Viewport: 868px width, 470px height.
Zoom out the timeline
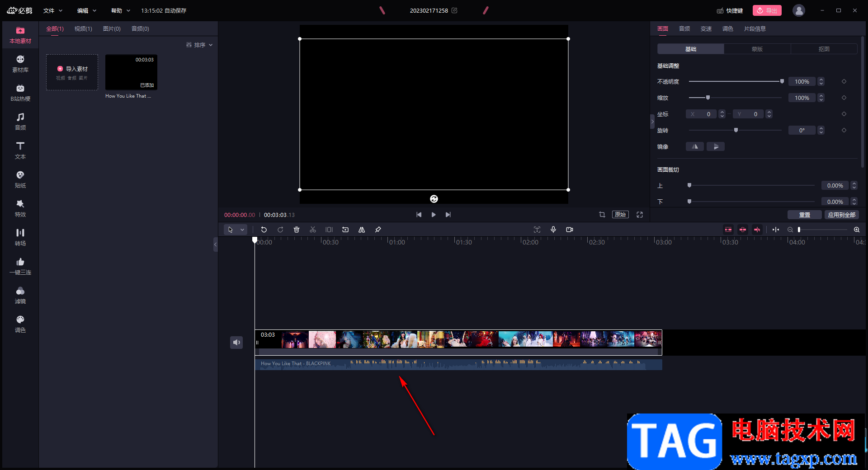coord(790,230)
